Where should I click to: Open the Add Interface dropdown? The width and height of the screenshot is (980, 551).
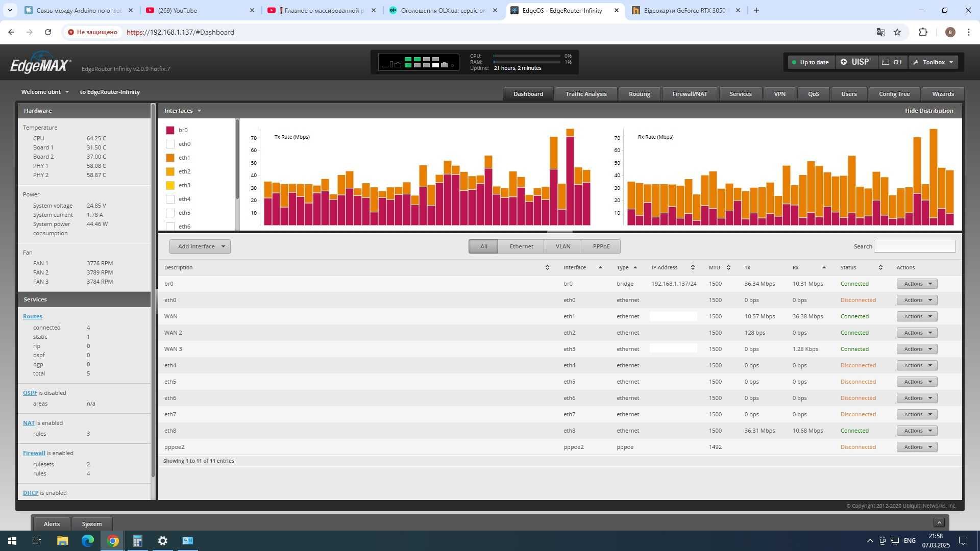point(200,246)
